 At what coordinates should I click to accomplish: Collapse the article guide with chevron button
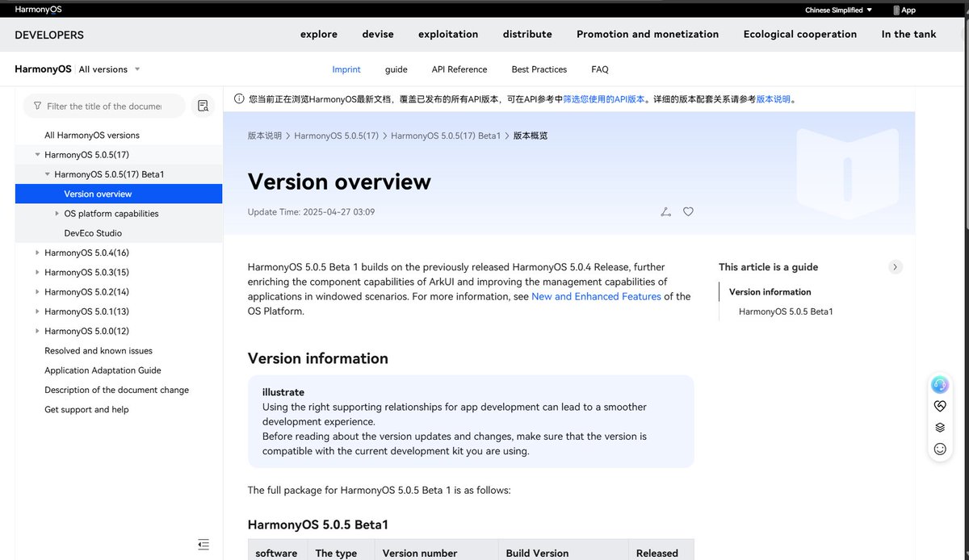[x=895, y=267]
